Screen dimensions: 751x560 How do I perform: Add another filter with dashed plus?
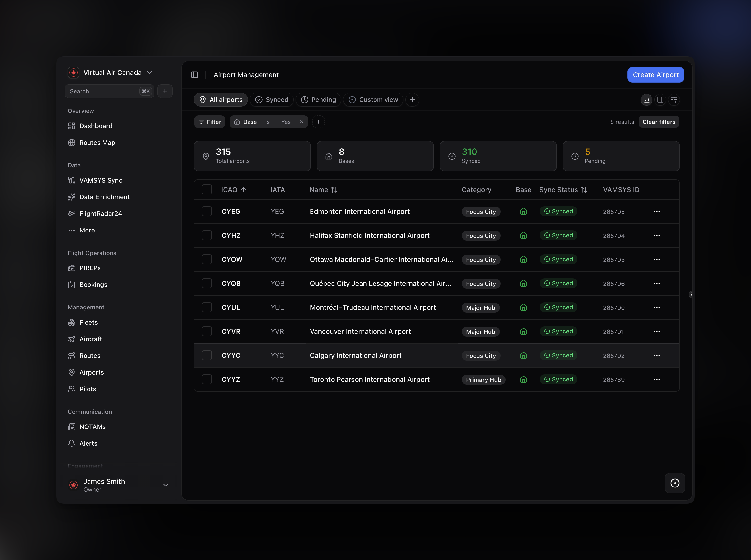318,122
